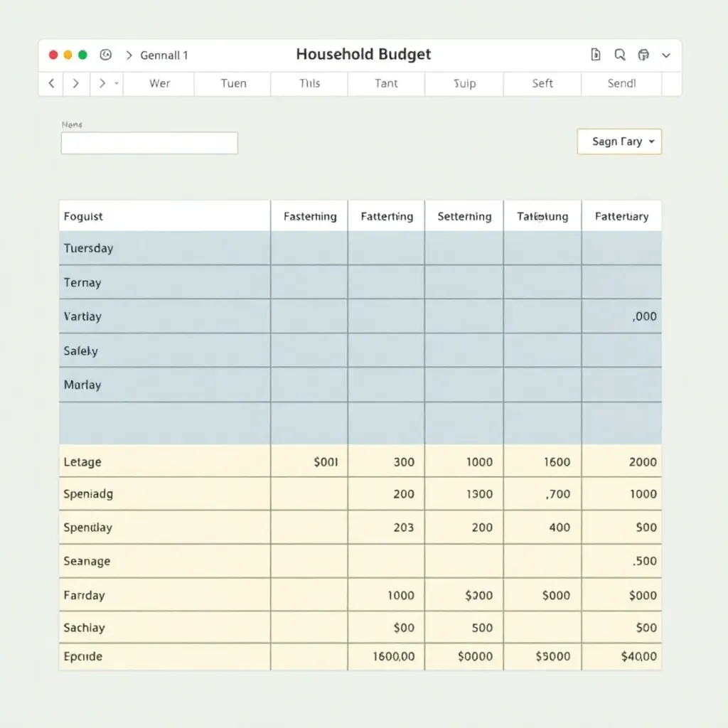This screenshot has width=728, height=728.
Task: Click the print icon in title bar
Action: [643, 55]
